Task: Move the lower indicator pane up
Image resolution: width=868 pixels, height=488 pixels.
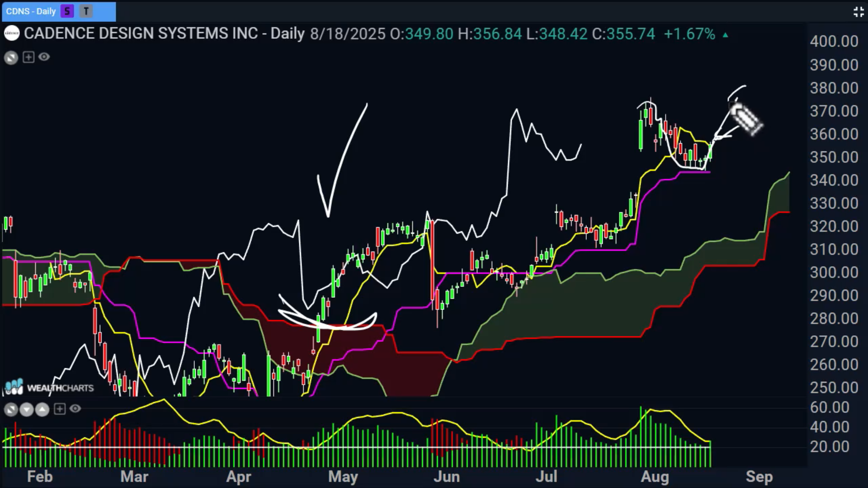Action: click(x=42, y=410)
